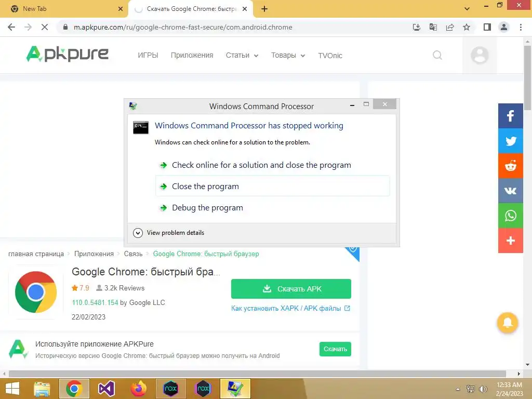The image size is (532, 399).
Task: Open the Chrome three-dot menu
Action: [521, 27]
